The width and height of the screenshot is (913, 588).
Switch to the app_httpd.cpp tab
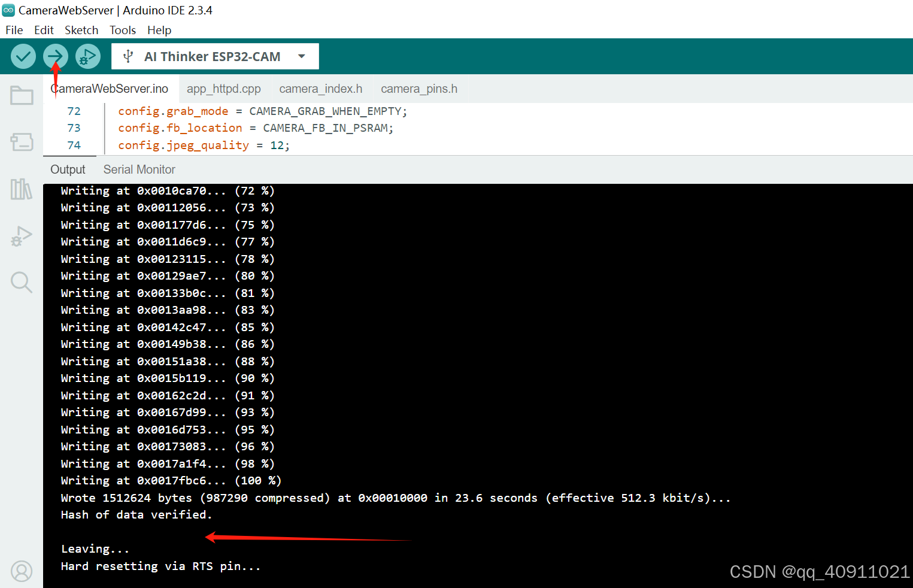(223, 88)
